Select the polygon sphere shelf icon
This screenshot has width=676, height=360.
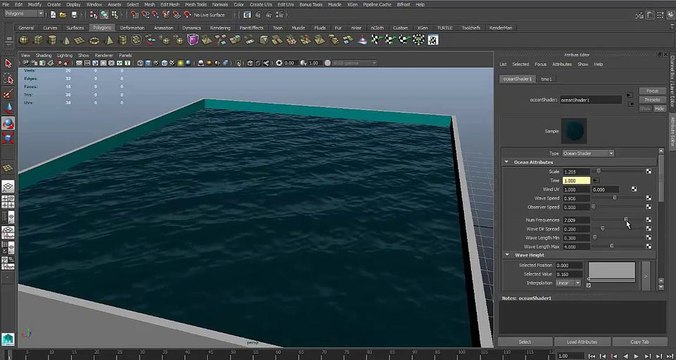click(24, 40)
